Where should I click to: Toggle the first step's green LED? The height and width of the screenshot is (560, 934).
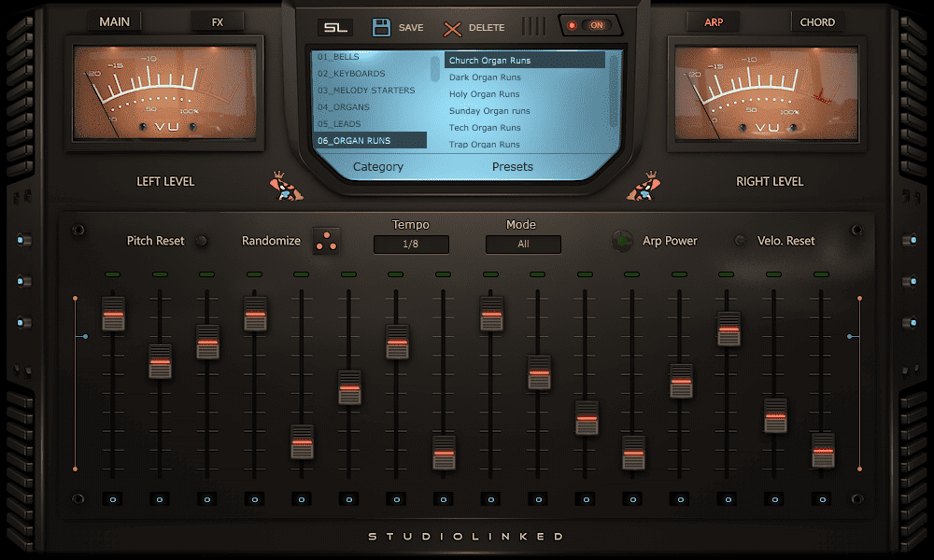[x=113, y=274]
